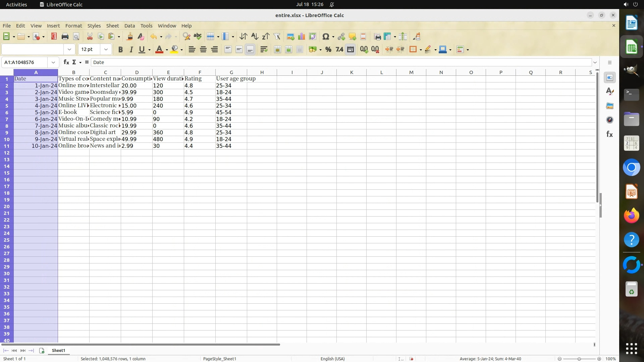Viewport: 644px width, 362px height.
Task: Select the Sheet1 tab
Action: 58,351
